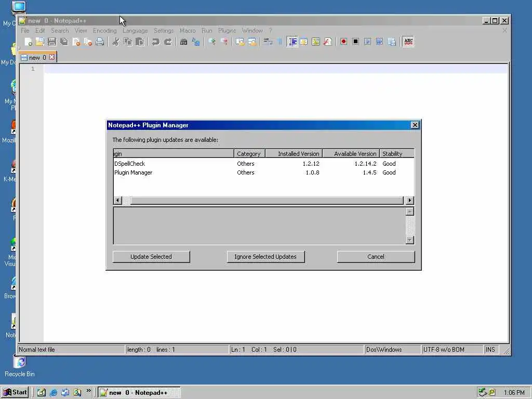Viewport: 532px width, 399px height.
Task: Open the Settings menu
Action: pyautogui.click(x=164, y=31)
